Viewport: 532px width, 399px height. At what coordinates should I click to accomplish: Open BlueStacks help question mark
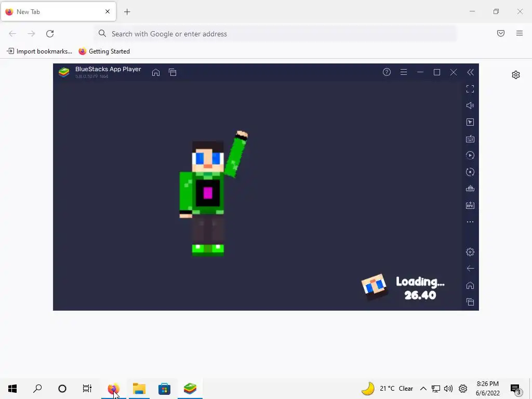[x=387, y=72]
